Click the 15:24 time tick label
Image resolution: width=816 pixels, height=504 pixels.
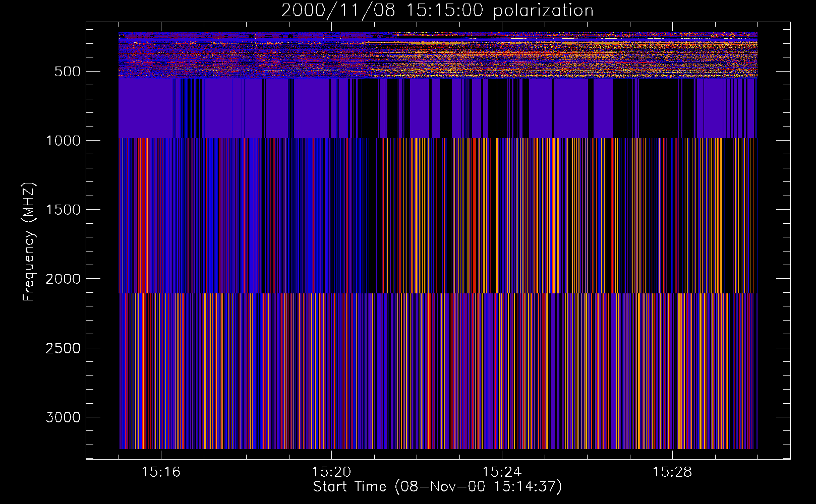tap(502, 472)
